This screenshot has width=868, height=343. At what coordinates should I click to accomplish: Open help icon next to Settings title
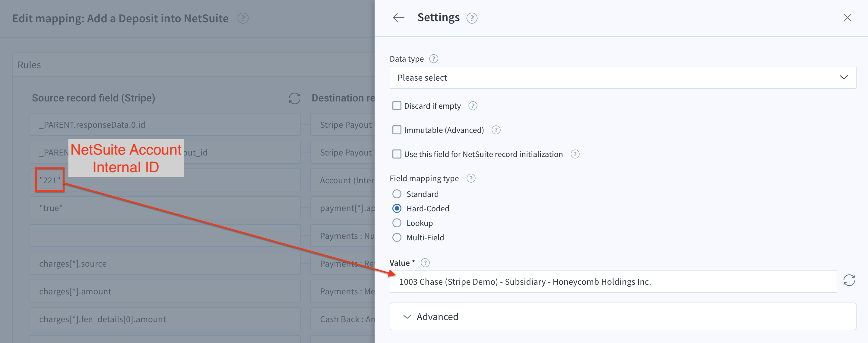(x=472, y=18)
